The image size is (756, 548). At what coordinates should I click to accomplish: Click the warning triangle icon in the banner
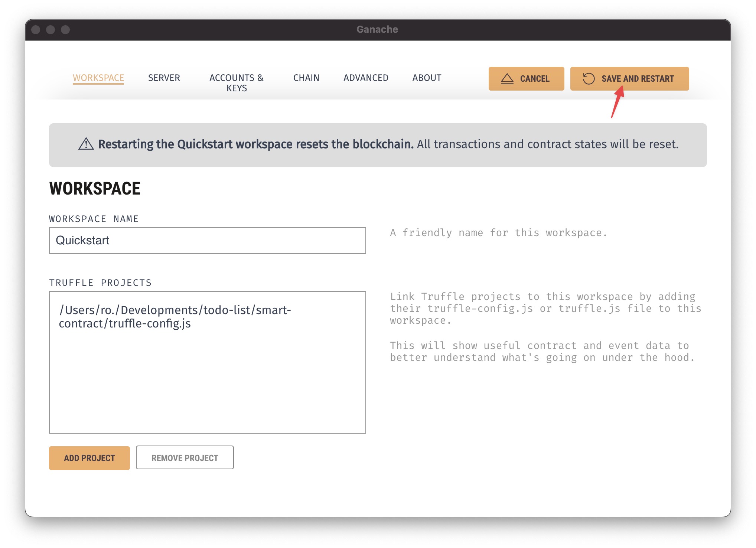coord(86,144)
